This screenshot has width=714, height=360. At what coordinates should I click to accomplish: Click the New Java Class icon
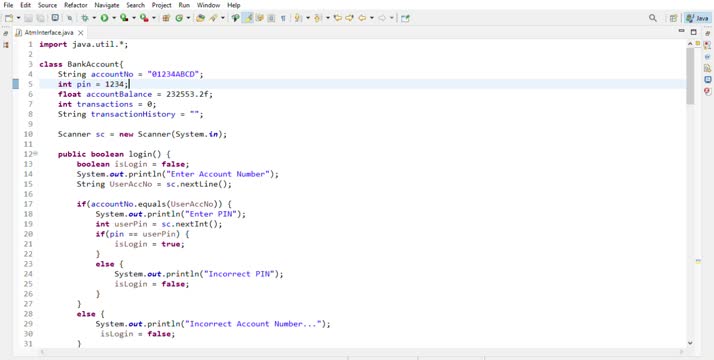(x=179, y=18)
